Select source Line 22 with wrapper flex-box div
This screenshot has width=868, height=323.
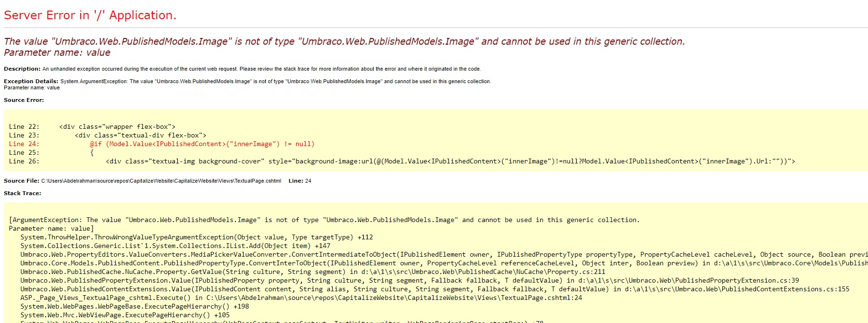(x=92, y=127)
